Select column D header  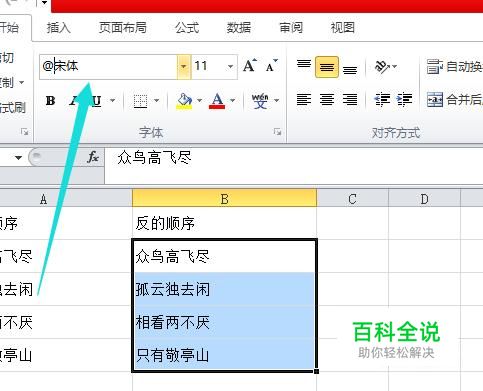tap(424, 199)
